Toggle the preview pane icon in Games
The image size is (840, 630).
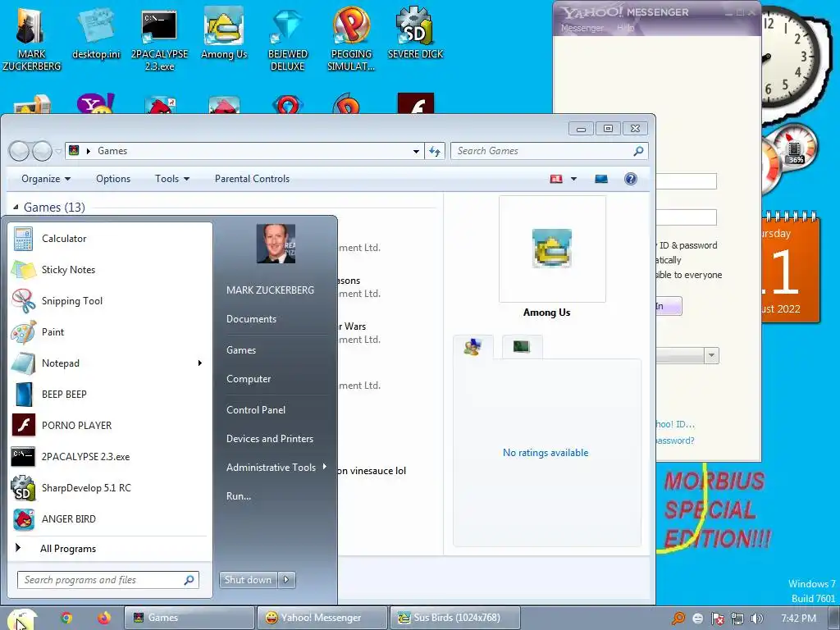click(x=601, y=179)
